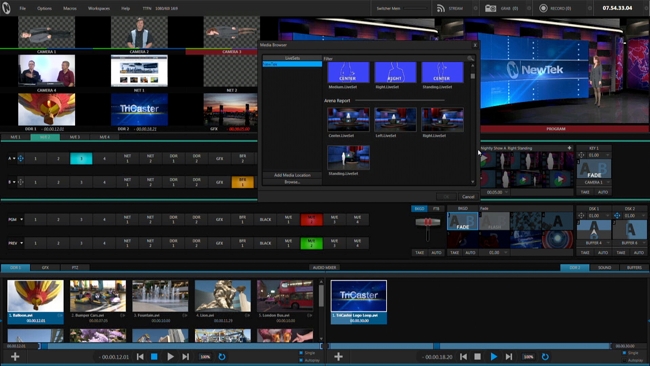Click Browse... in the Media Browser

[x=292, y=182]
